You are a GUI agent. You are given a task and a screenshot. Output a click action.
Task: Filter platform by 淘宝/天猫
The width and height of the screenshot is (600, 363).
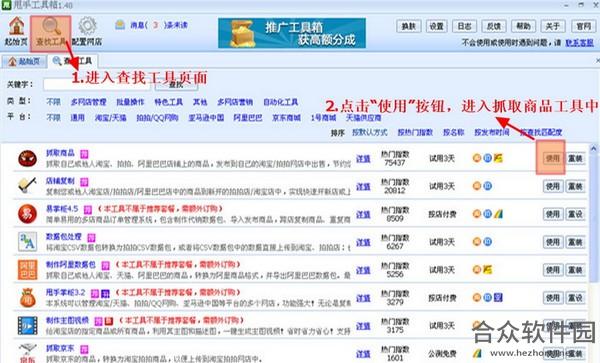[x=111, y=118]
